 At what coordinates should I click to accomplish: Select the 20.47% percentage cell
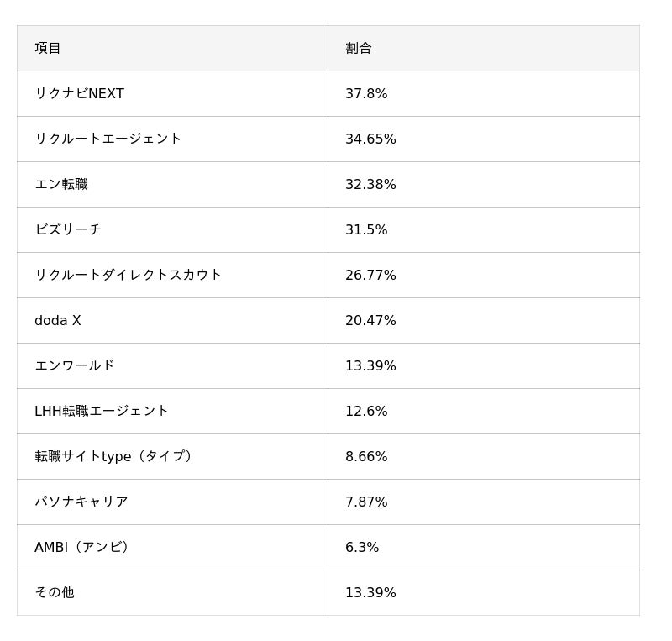pyautogui.click(x=370, y=321)
